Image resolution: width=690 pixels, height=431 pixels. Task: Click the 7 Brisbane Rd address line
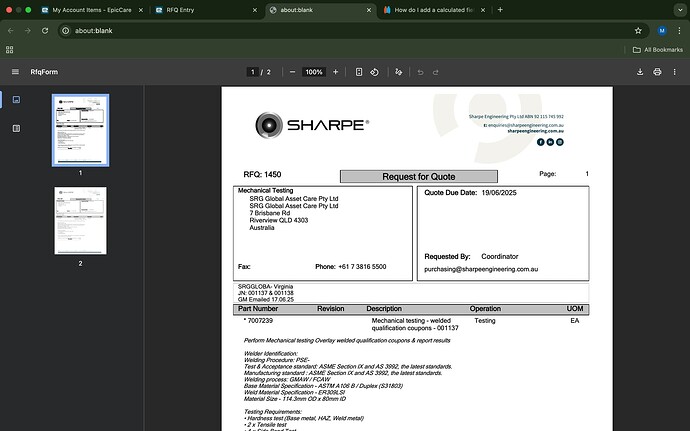270,213
